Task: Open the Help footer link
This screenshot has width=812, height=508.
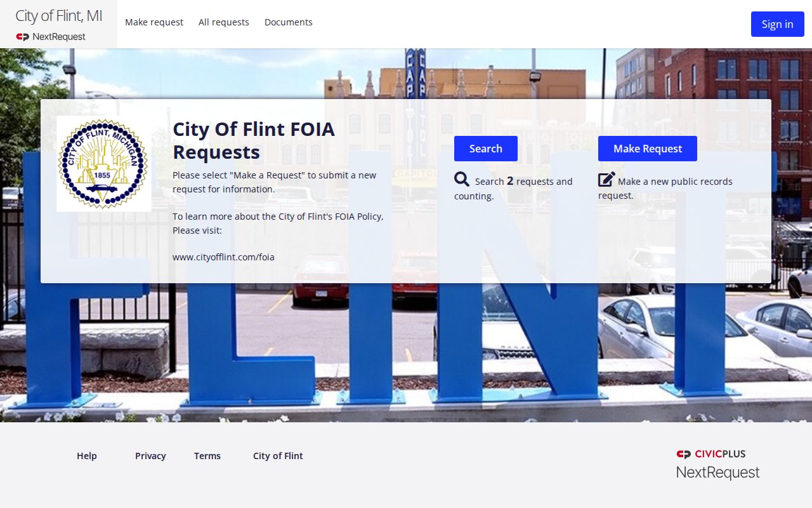Action: tap(87, 456)
